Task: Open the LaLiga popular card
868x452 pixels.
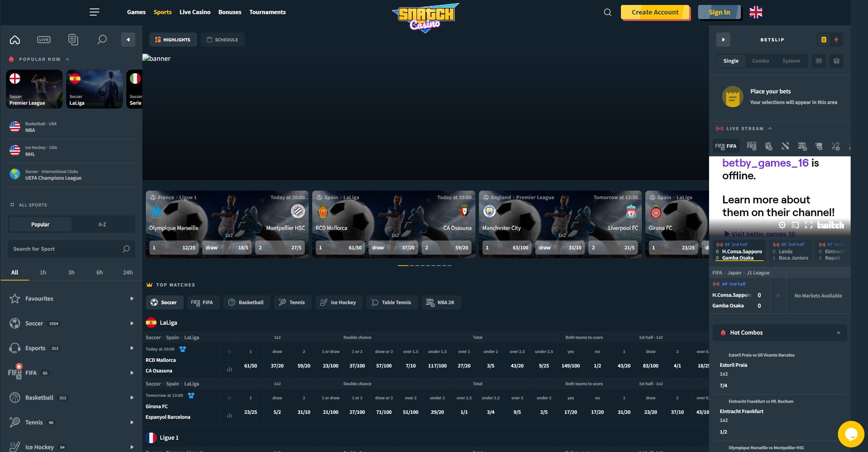Action: [x=95, y=89]
